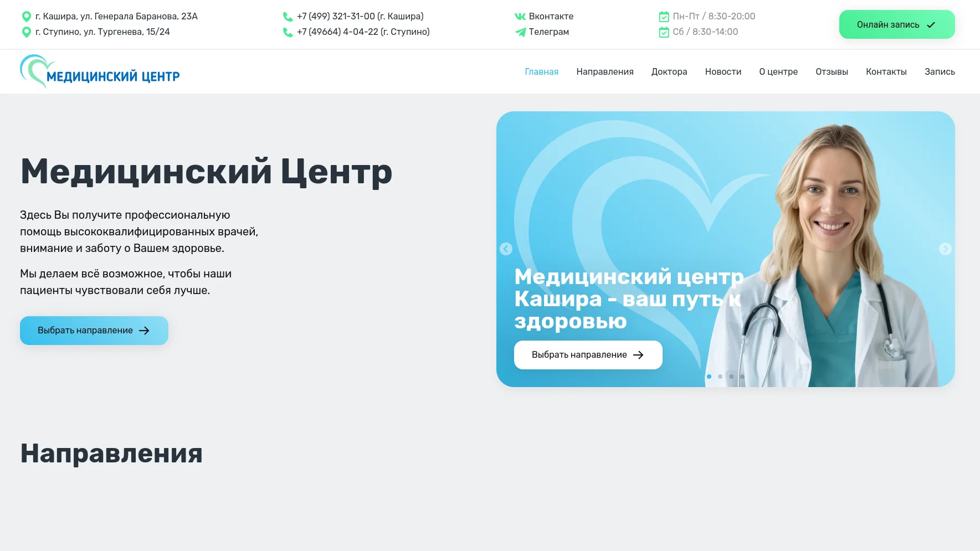
Task: View the Новости section
Action: [723, 71]
